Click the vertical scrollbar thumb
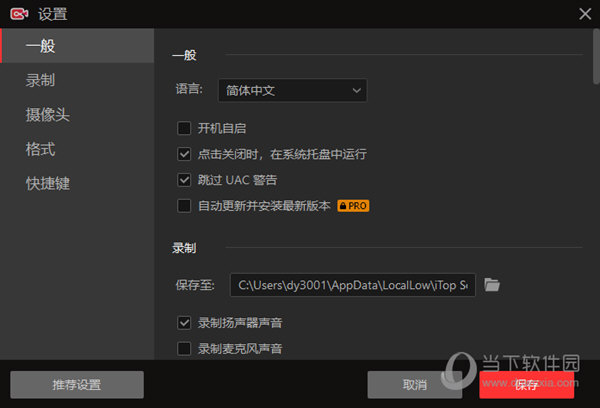The width and height of the screenshot is (600, 408). tap(596, 56)
